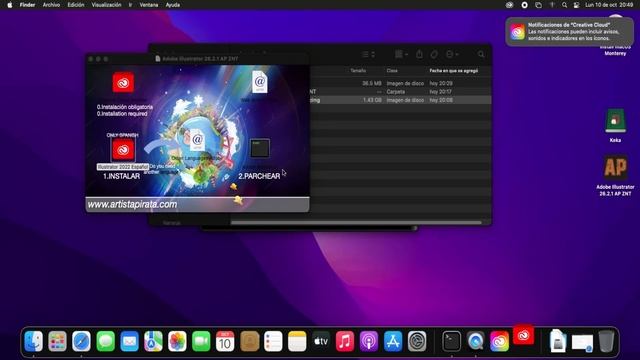Open Calendar in the Dock
Viewport: 640px width, 360px height.
pyautogui.click(x=225, y=341)
